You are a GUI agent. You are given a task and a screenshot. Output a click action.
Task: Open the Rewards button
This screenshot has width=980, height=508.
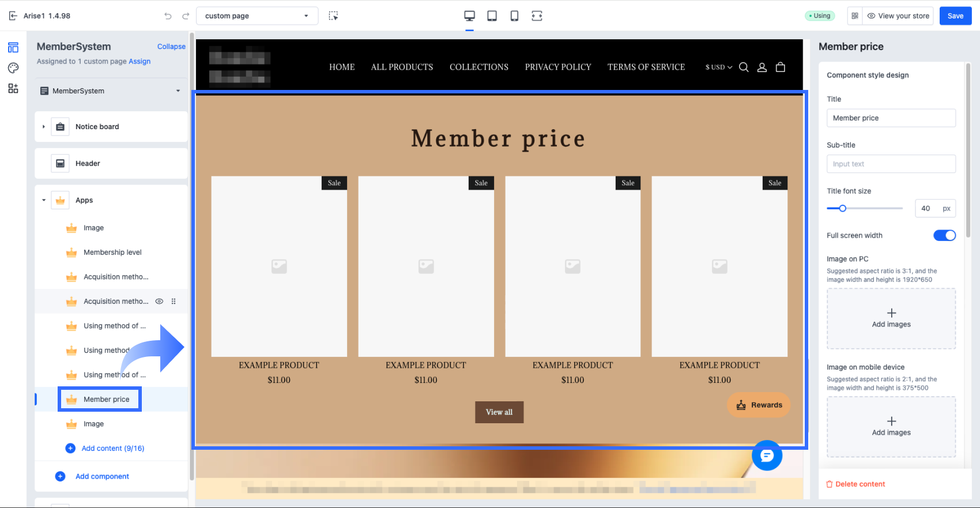(x=759, y=405)
